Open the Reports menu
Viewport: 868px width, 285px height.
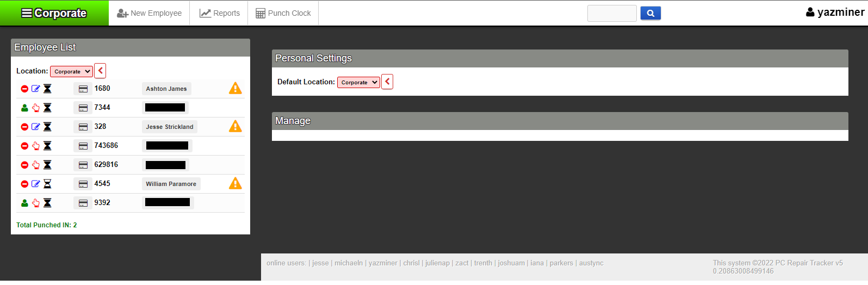pyautogui.click(x=219, y=13)
